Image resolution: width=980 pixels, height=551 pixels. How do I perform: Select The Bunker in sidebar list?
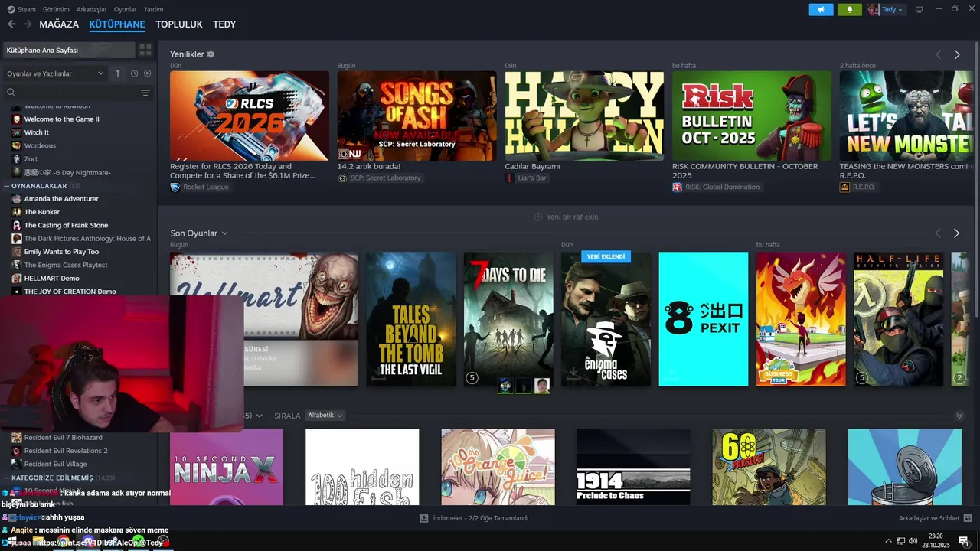pos(42,212)
